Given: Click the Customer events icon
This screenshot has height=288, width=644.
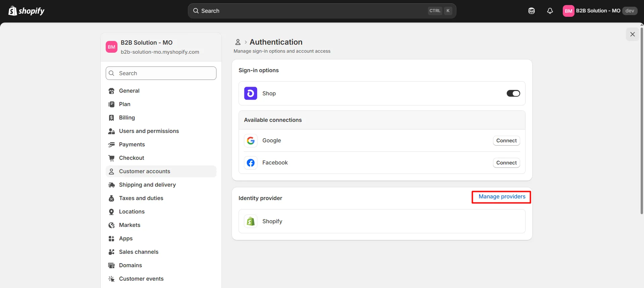Looking at the screenshot, I should coord(111,279).
